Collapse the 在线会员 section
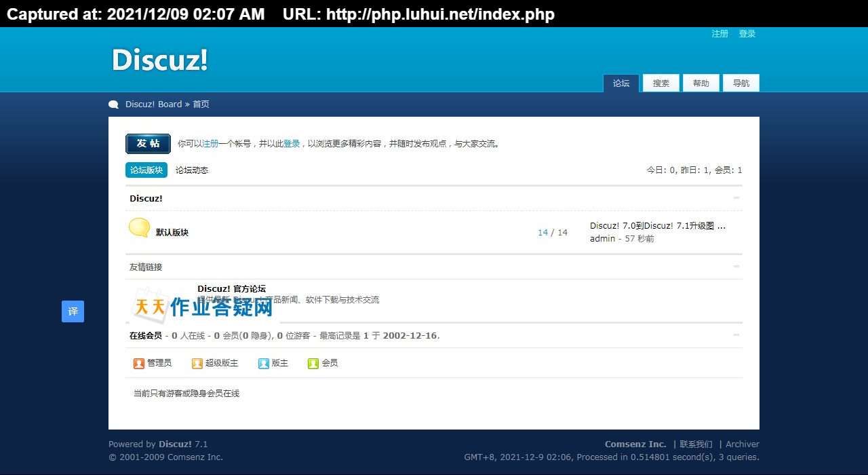868x475 pixels. (736, 335)
